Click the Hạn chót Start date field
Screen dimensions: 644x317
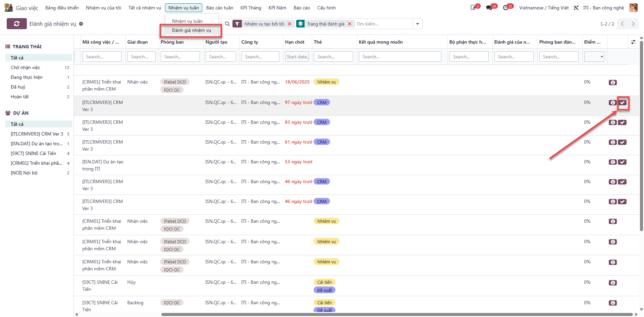click(297, 57)
